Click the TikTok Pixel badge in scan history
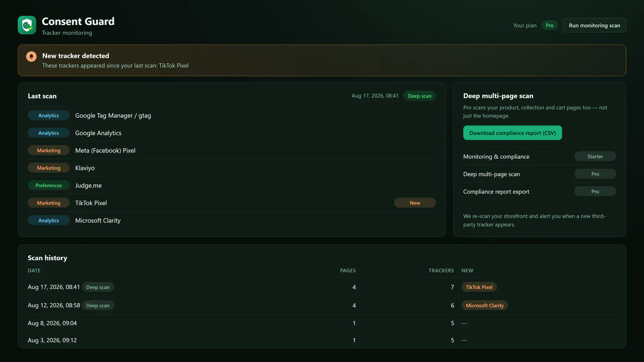The width and height of the screenshot is (644, 362). (x=479, y=287)
